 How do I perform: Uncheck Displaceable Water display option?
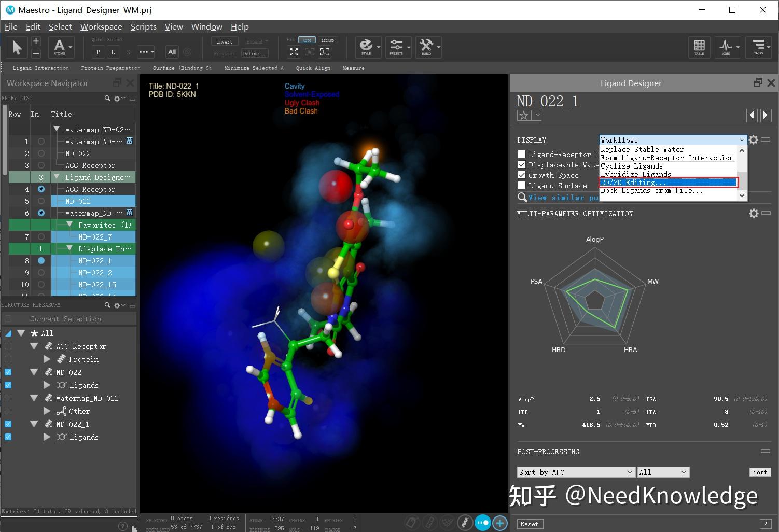pos(522,164)
